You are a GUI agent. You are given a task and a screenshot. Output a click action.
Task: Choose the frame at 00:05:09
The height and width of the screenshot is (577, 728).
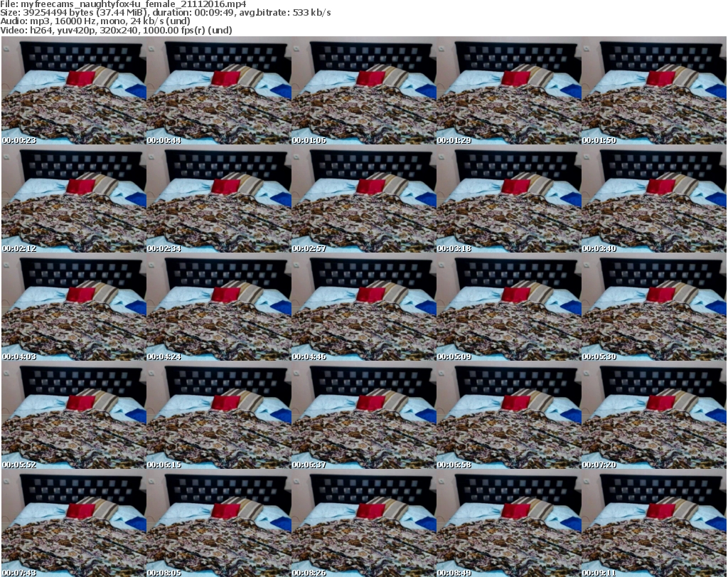tap(509, 307)
